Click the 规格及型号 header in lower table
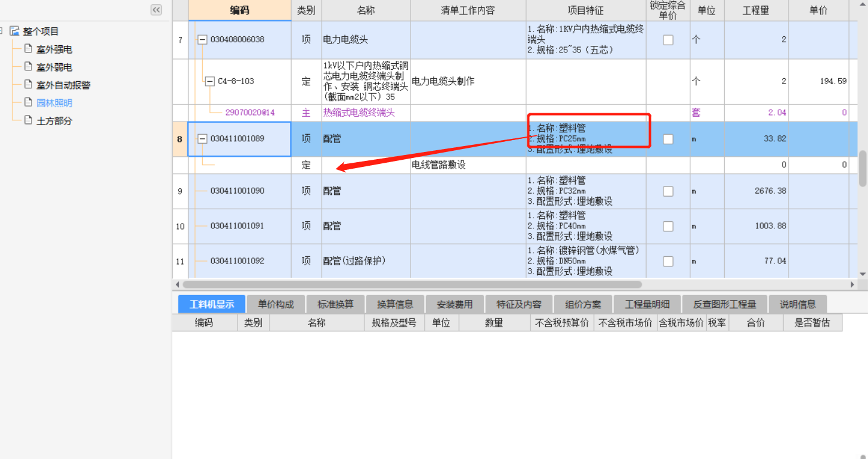Viewport: 868px width, 459px height. 394,322
